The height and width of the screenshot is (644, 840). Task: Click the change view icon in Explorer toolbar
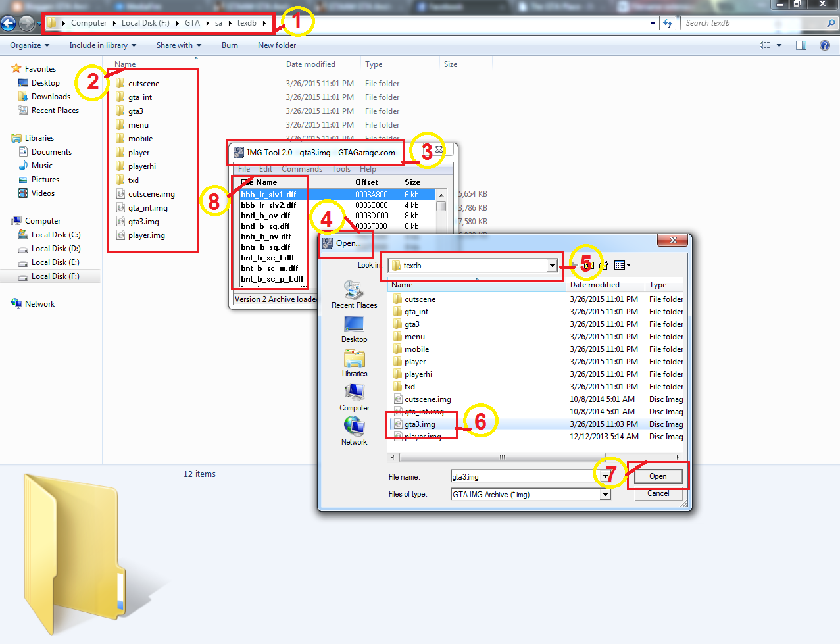coord(765,45)
